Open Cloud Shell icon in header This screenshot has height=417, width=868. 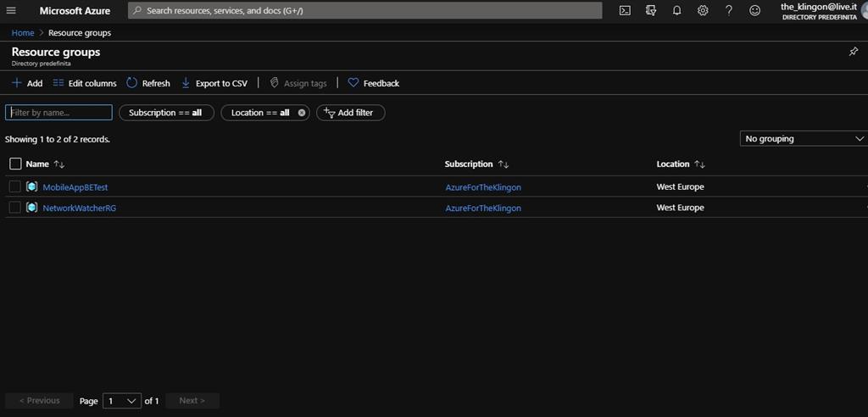625,10
